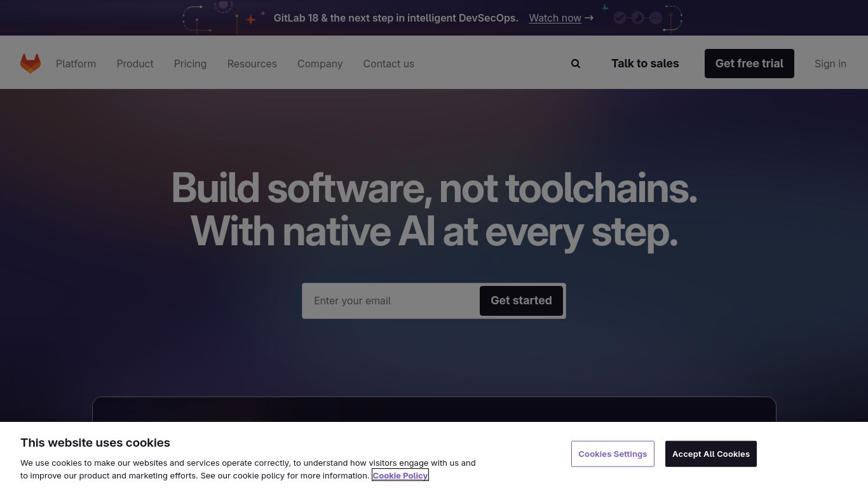Select Contact us in navigation

click(388, 64)
